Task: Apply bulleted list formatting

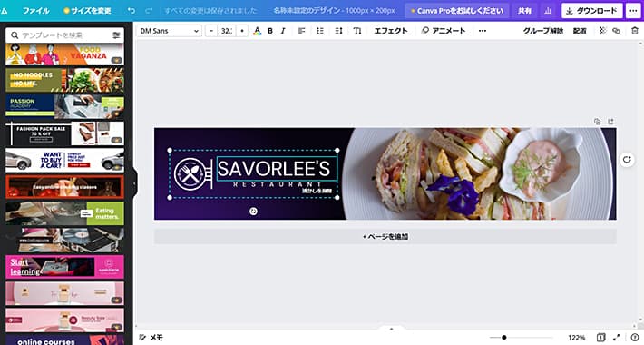Action: [320, 31]
